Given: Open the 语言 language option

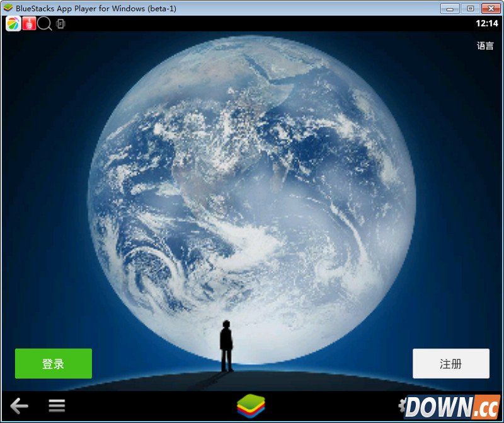Looking at the screenshot, I should point(485,46).
